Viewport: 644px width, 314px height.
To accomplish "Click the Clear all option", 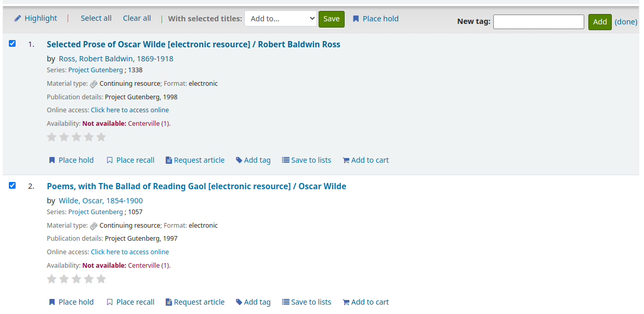I will pyautogui.click(x=136, y=18).
